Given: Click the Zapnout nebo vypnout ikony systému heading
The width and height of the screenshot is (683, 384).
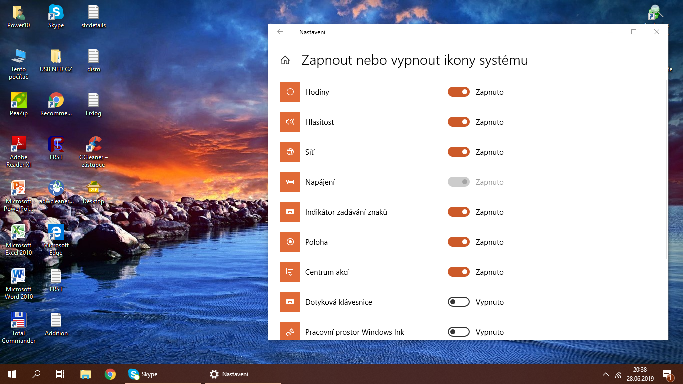Looking at the screenshot, I should coord(414,60).
